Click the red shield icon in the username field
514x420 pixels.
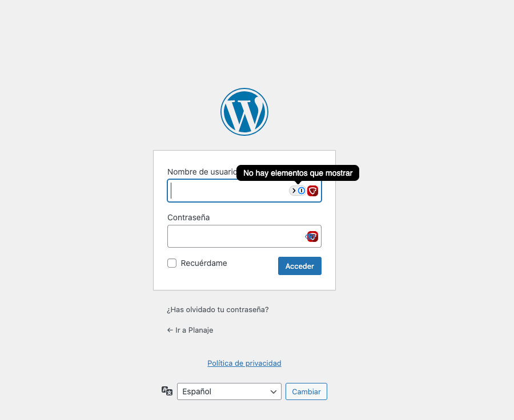tap(313, 191)
